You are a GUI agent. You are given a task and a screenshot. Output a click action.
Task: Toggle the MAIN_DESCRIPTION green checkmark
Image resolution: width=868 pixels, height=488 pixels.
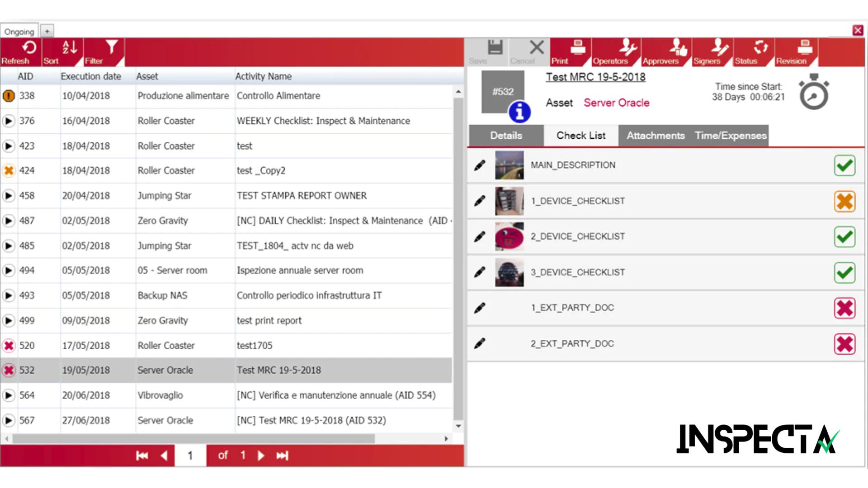(844, 165)
